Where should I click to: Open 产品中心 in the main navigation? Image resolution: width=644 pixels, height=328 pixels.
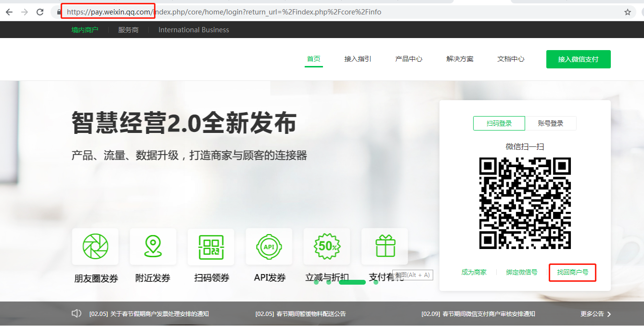point(409,59)
